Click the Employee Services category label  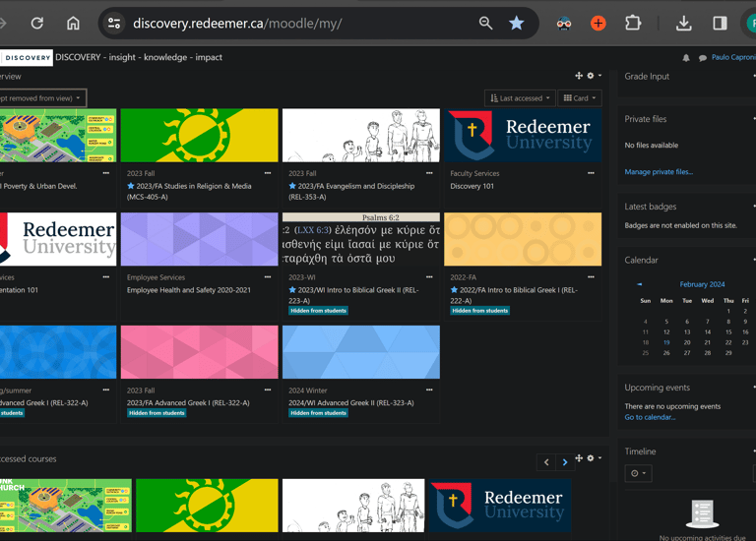156,277
